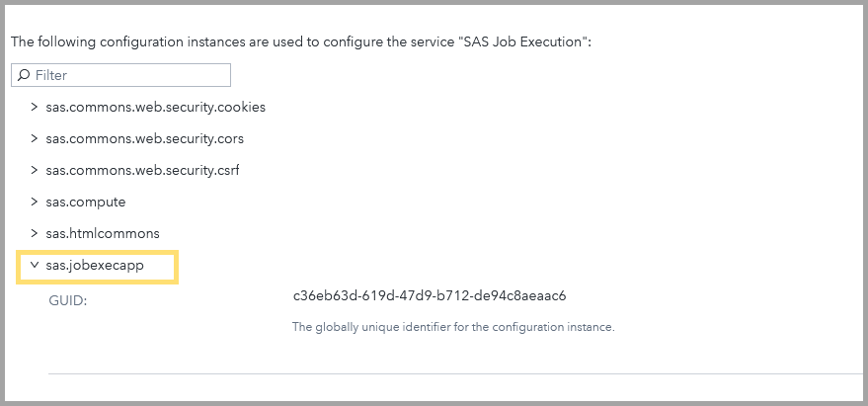This screenshot has height=406, width=868.
Task: Select the sas.htmlcommons instance name
Action: [103, 233]
